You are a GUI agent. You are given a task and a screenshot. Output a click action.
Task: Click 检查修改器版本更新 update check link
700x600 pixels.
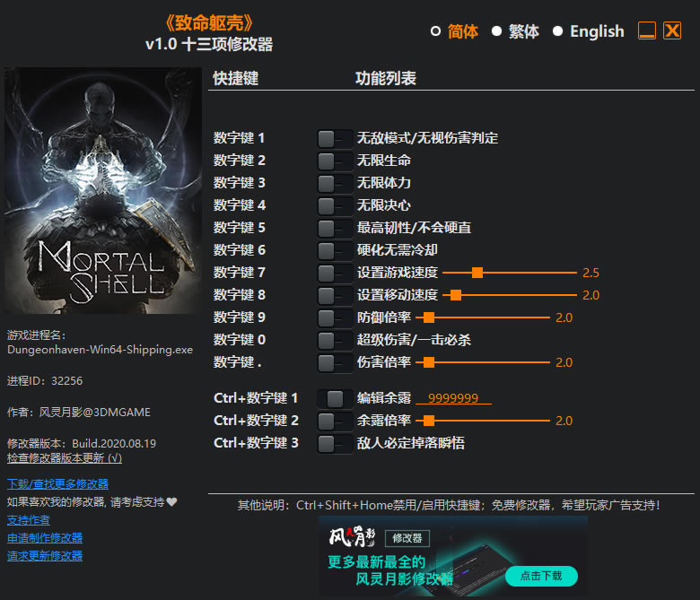tap(64, 457)
